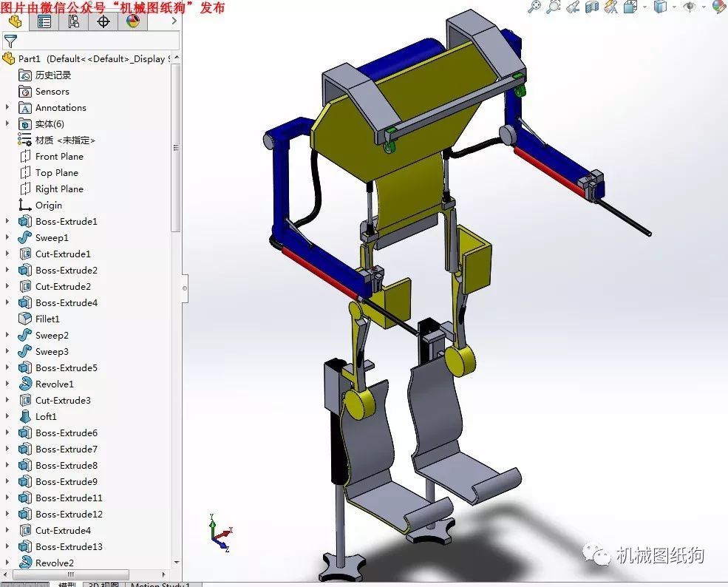Open the Motion Study 1 tab

160,584
